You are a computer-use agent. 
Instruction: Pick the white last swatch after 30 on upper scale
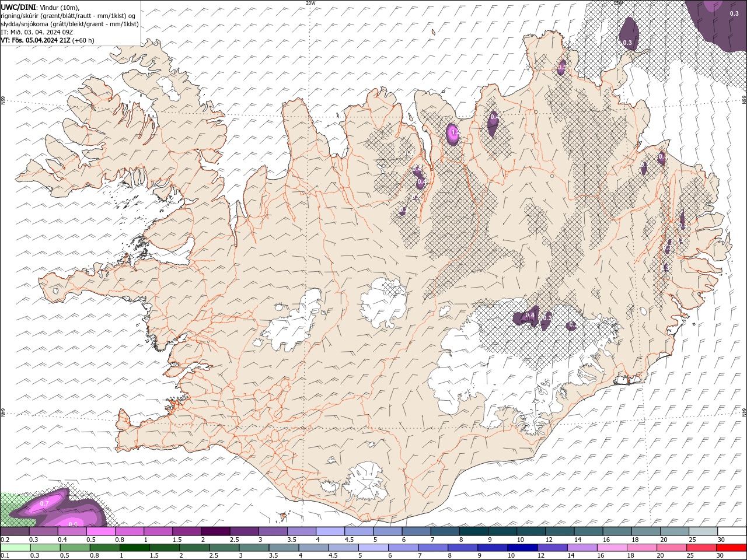pyautogui.click(x=732, y=531)
